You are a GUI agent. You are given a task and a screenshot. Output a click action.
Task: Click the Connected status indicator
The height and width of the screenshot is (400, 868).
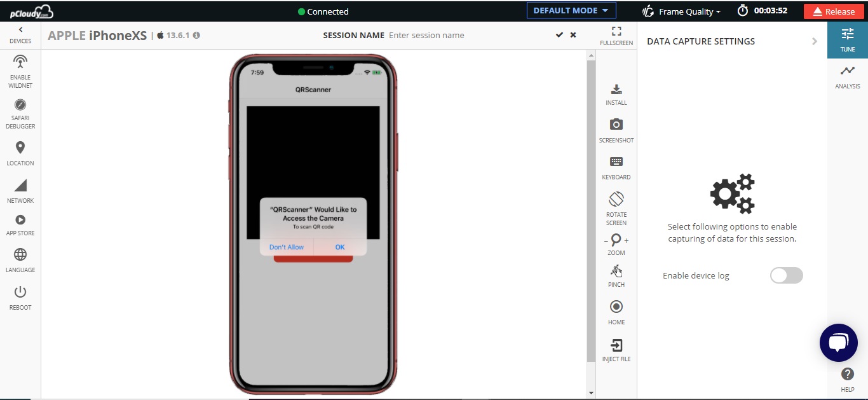[x=323, y=11]
